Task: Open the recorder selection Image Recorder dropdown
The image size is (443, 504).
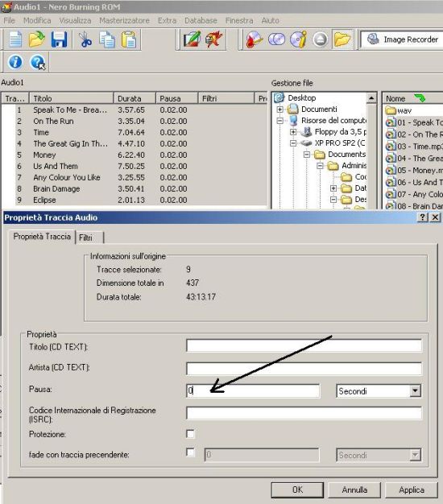Action: click(401, 39)
